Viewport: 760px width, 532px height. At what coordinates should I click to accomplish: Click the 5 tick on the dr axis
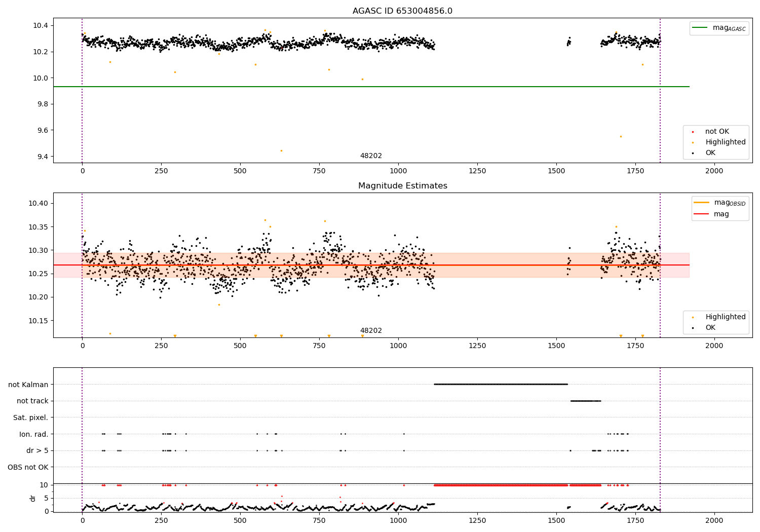point(47,498)
